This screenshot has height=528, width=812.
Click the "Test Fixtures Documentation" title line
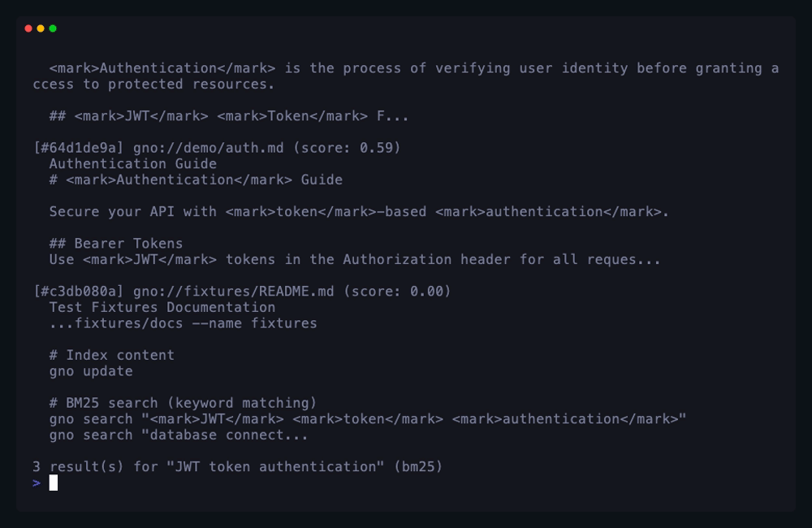click(162, 307)
